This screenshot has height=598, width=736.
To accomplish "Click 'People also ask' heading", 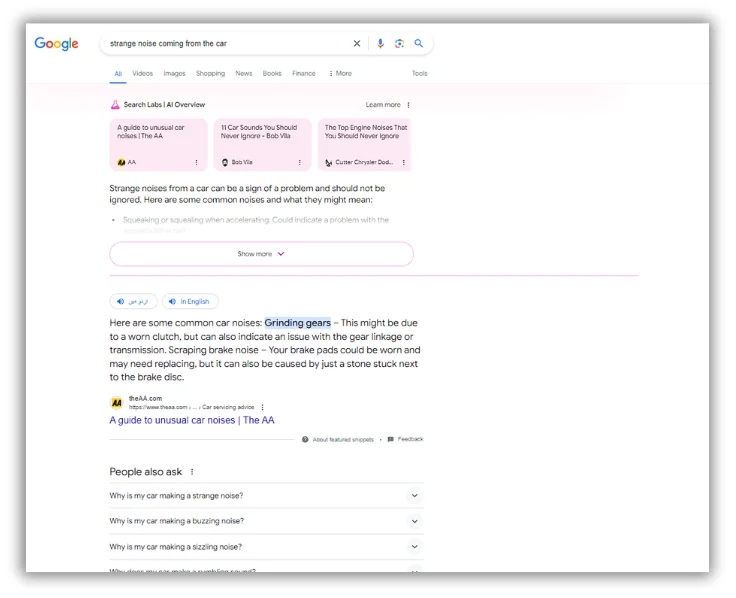I will [146, 472].
